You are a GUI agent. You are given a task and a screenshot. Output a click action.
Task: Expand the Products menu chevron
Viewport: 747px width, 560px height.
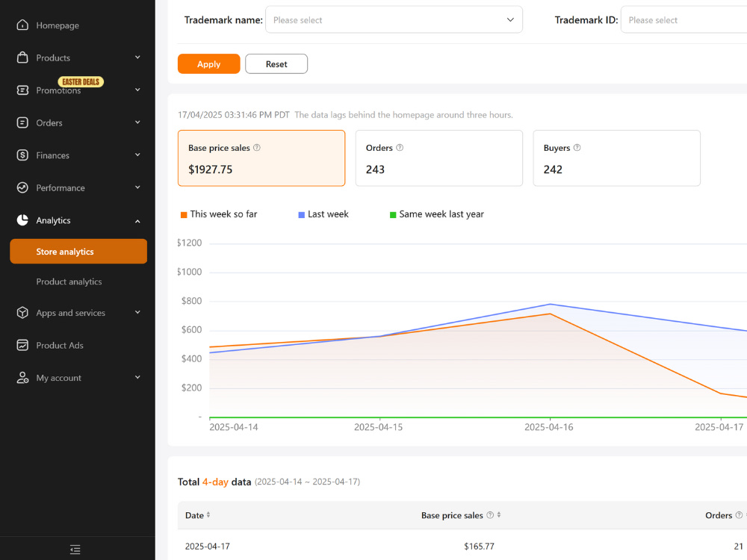tap(137, 57)
